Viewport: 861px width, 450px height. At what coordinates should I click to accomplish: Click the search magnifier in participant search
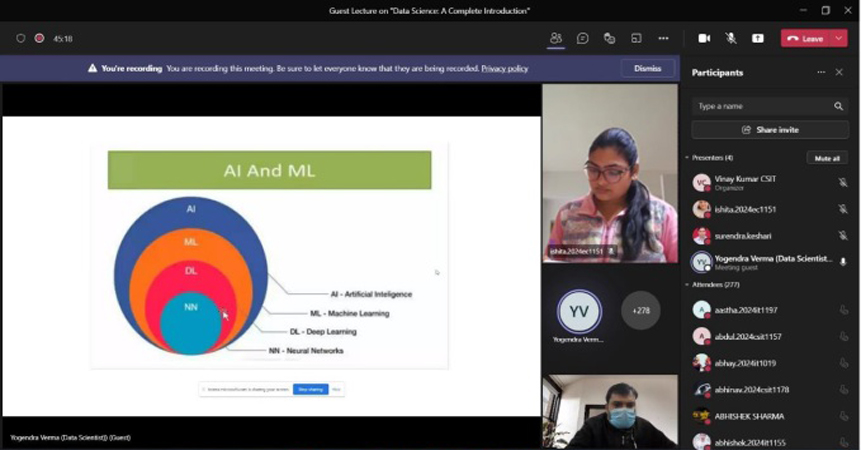coord(838,106)
